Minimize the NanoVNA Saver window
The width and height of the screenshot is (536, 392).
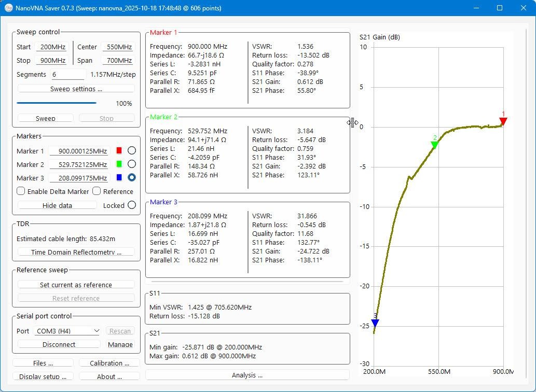[476, 7]
